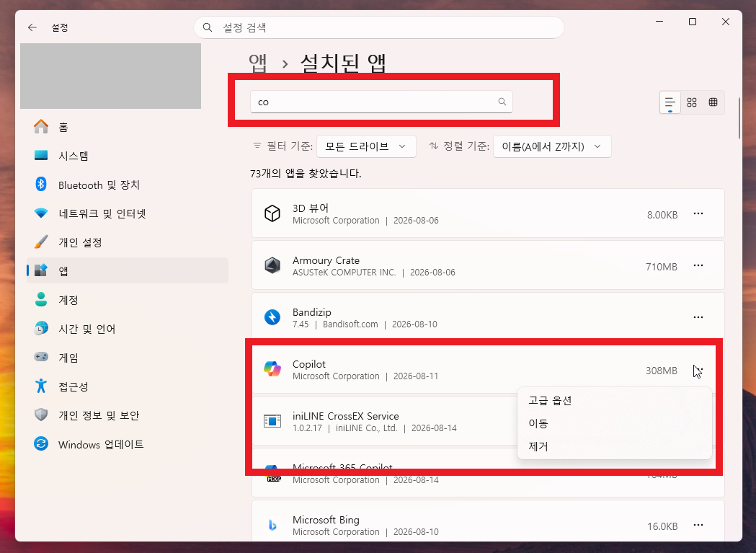Click the 3D 뷰어 cube icon
Screen dimensions: 756x553
pos(272,213)
